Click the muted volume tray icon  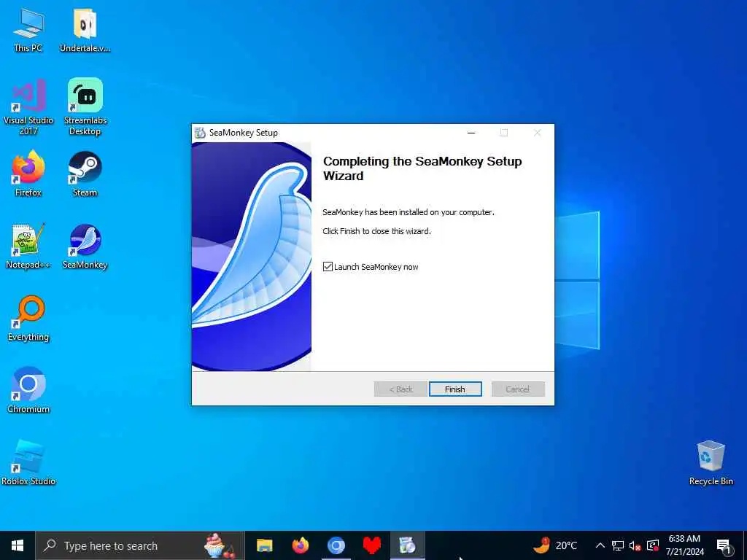(635, 545)
